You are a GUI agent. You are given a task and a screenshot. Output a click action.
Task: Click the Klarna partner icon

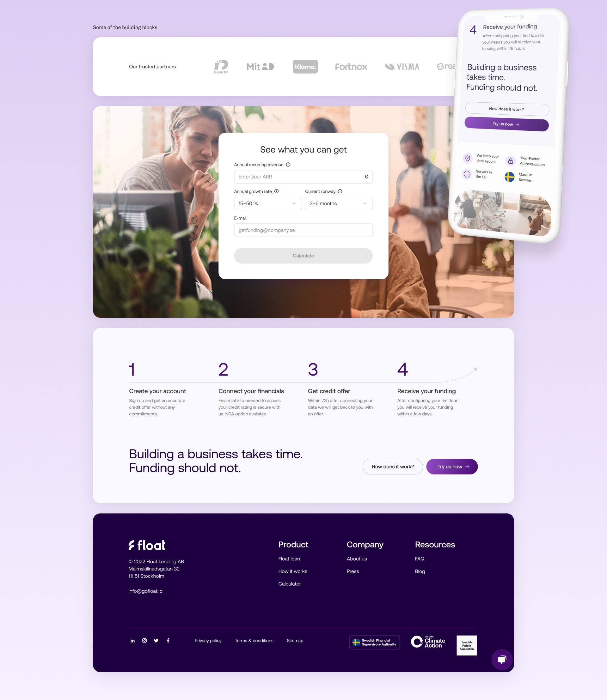tap(305, 66)
